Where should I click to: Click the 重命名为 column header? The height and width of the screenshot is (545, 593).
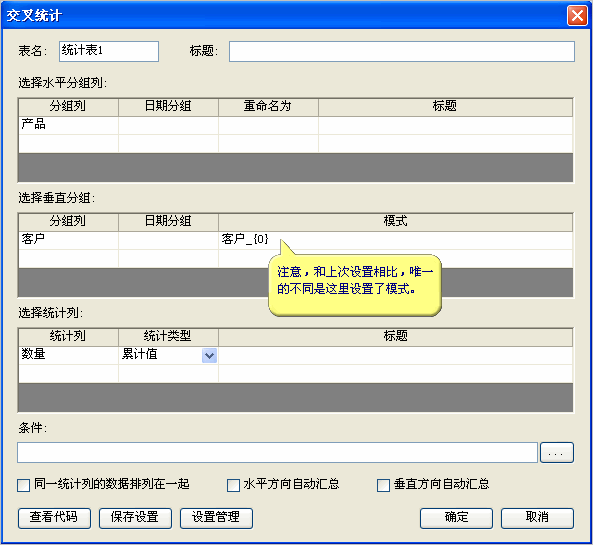tap(268, 107)
